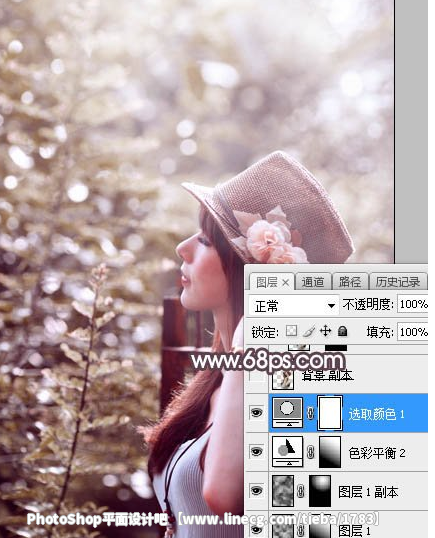The image size is (435, 538).
Task: Select layer named 背景 副本
Action: [x=327, y=376]
